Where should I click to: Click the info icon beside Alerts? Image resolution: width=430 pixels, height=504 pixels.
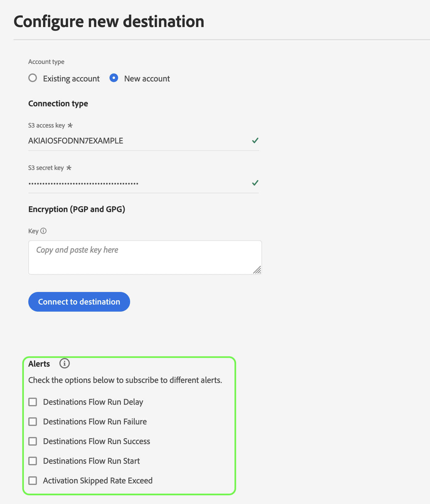(x=65, y=363)
